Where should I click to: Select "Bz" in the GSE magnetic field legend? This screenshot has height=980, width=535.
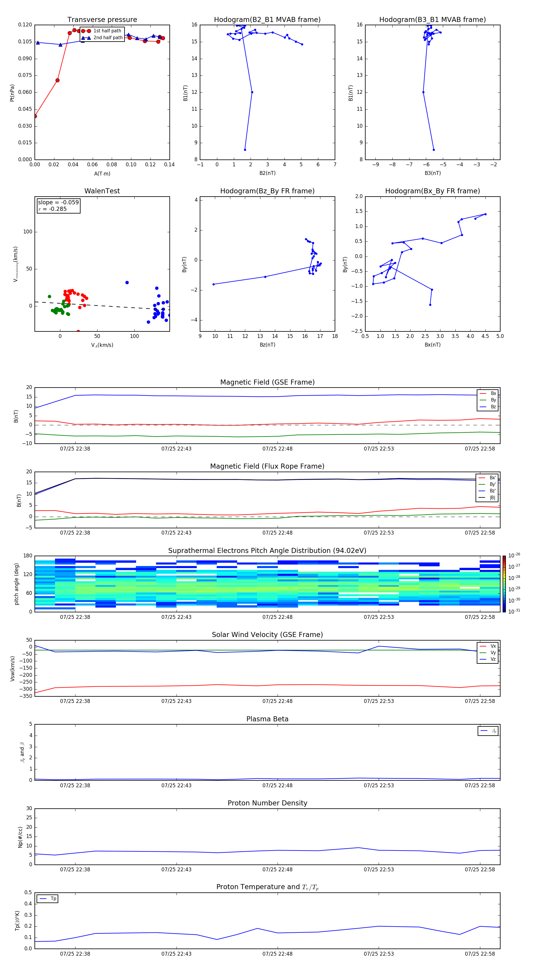[488, 407]
